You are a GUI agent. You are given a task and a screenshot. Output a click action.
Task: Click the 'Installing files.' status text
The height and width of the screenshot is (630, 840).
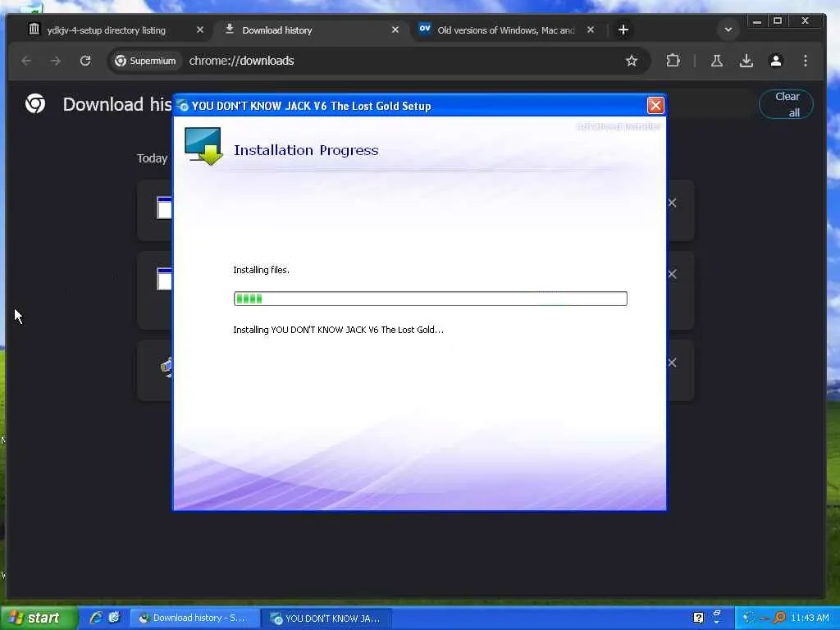(261, 270)
